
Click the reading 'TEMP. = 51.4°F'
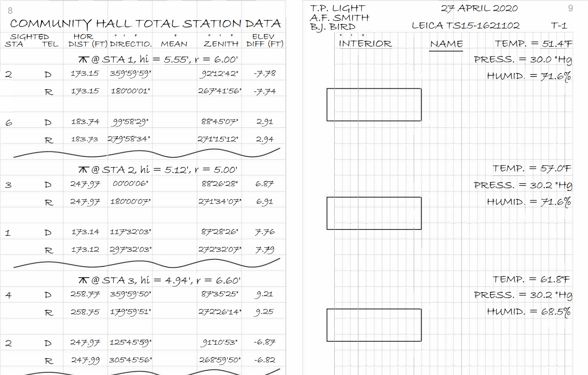click(x=534, y=43)
